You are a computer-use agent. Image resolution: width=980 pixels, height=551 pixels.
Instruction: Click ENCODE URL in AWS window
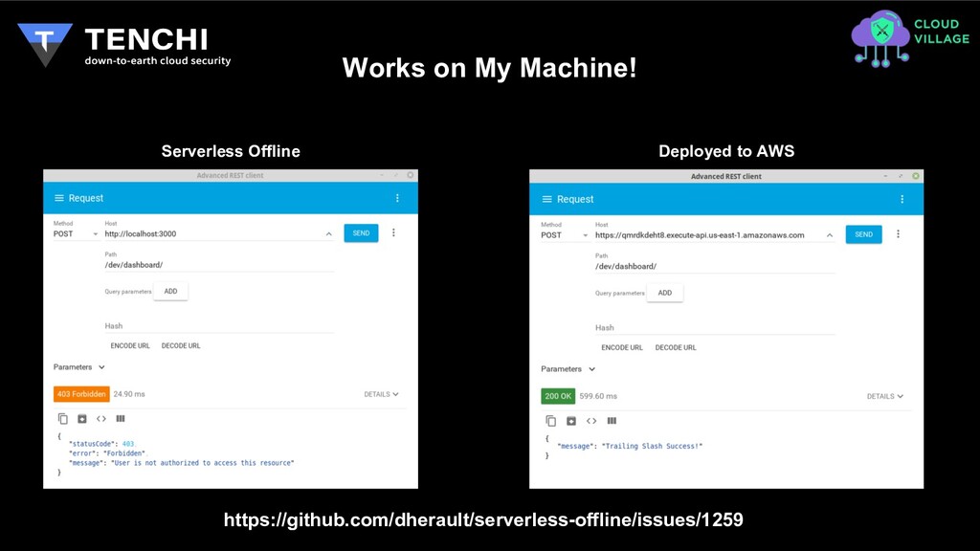(622, 347)
